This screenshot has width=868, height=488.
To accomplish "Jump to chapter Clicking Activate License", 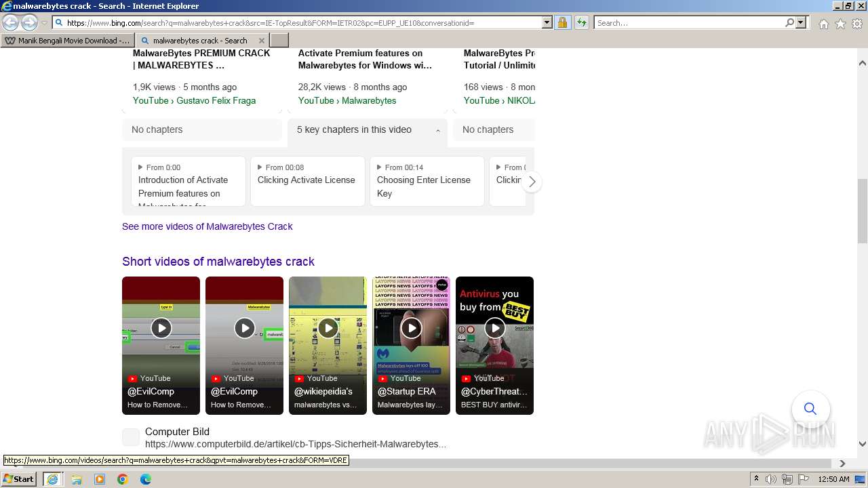I will (308, 181).
